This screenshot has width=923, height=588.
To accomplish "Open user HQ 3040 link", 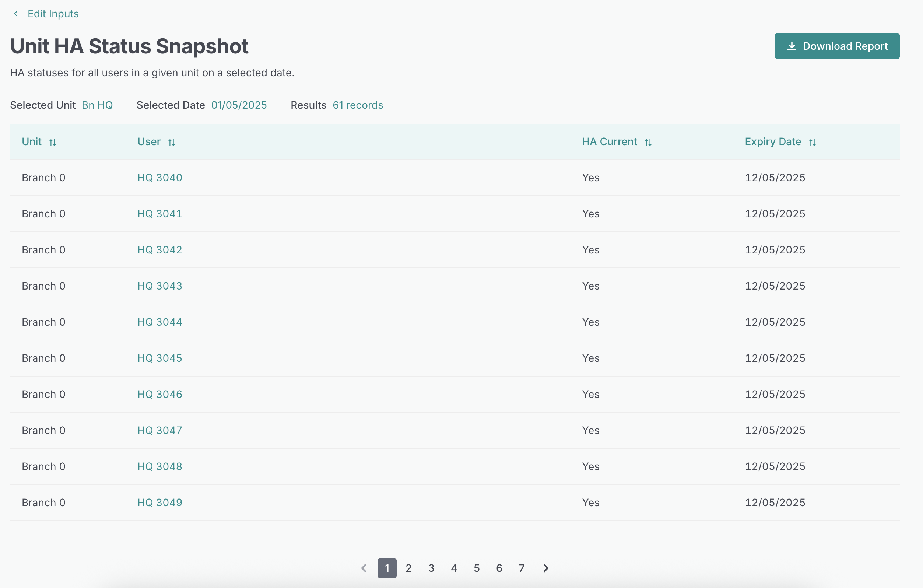I will coord(159,178).
